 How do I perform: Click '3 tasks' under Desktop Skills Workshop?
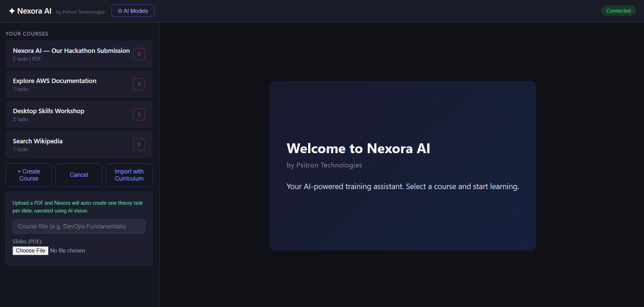[20, 119]
